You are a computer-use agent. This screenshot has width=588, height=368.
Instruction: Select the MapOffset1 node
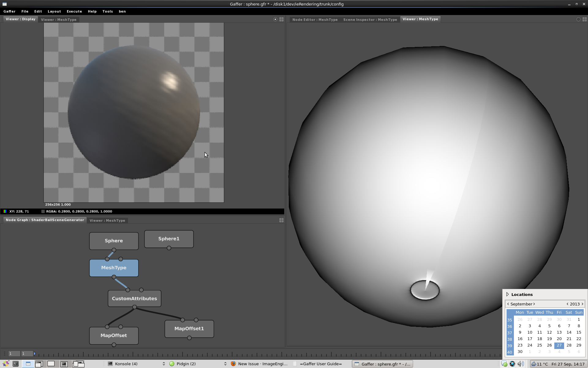pos(189,329)
